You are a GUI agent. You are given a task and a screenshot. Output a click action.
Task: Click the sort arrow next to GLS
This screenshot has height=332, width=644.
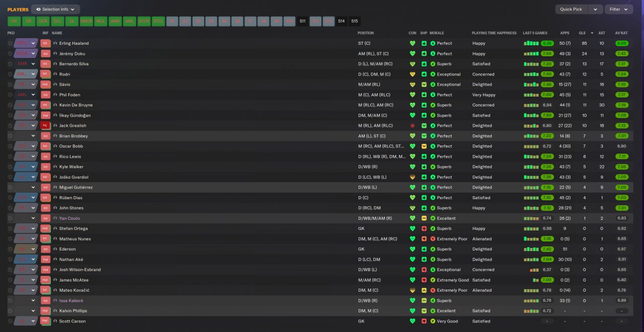592,33
